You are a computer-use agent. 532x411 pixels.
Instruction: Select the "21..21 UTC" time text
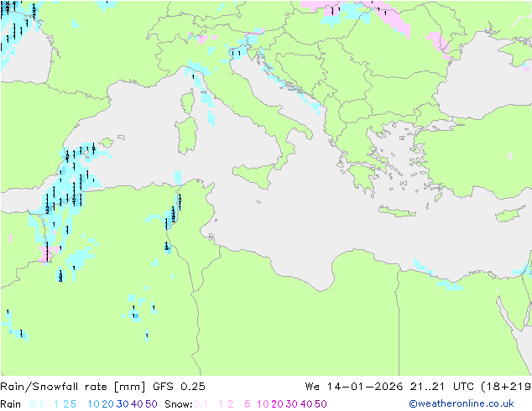(442, 387)
